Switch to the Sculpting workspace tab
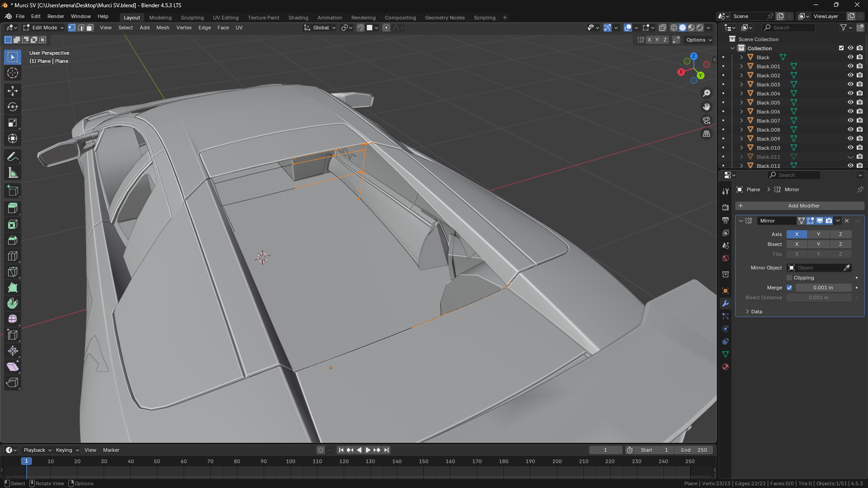 (x=192, y=18)
